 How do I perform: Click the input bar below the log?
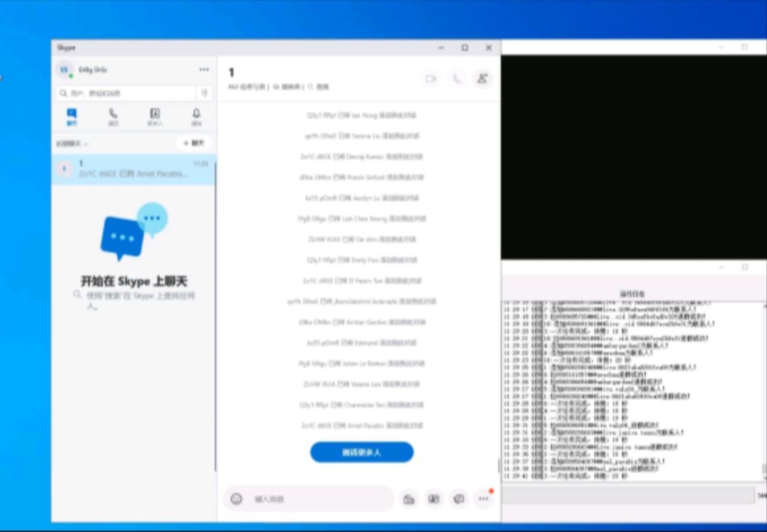[628, 495]
